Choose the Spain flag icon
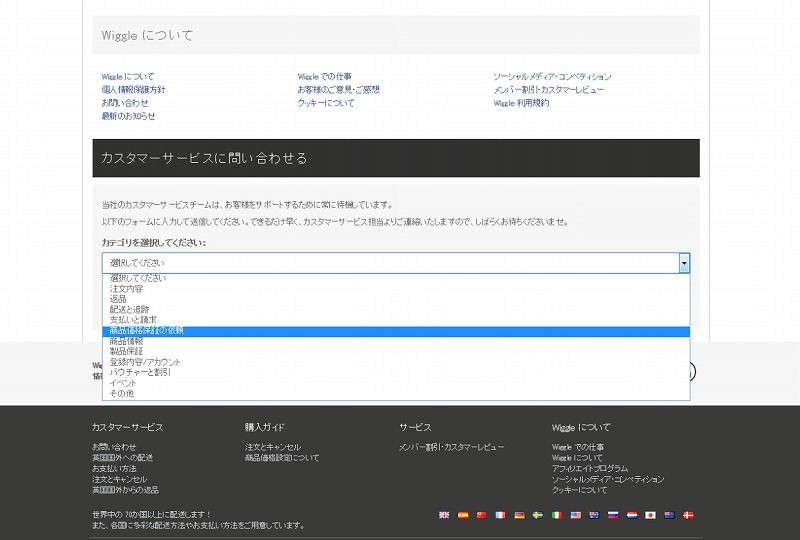800x540 pixels. 463,515
